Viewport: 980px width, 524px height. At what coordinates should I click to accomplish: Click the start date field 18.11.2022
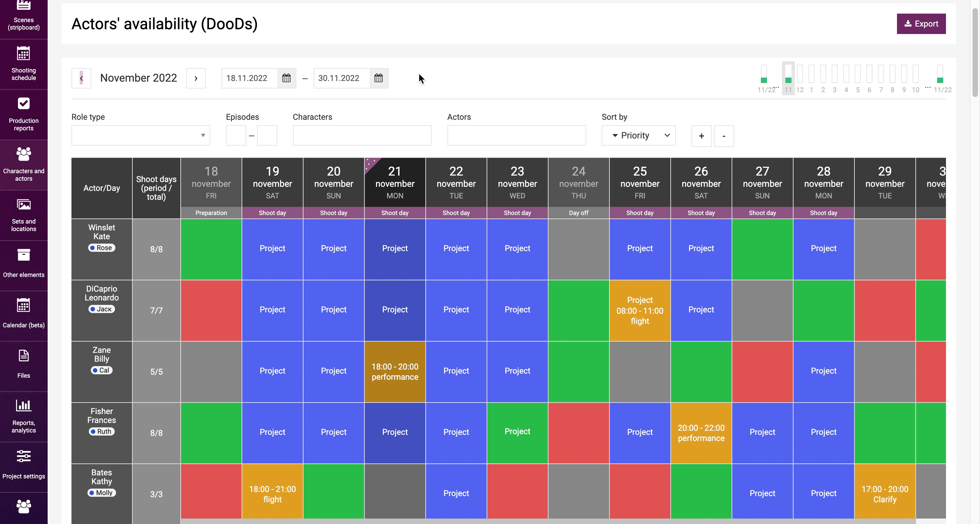pyautogui.click(x=249, y=78)
